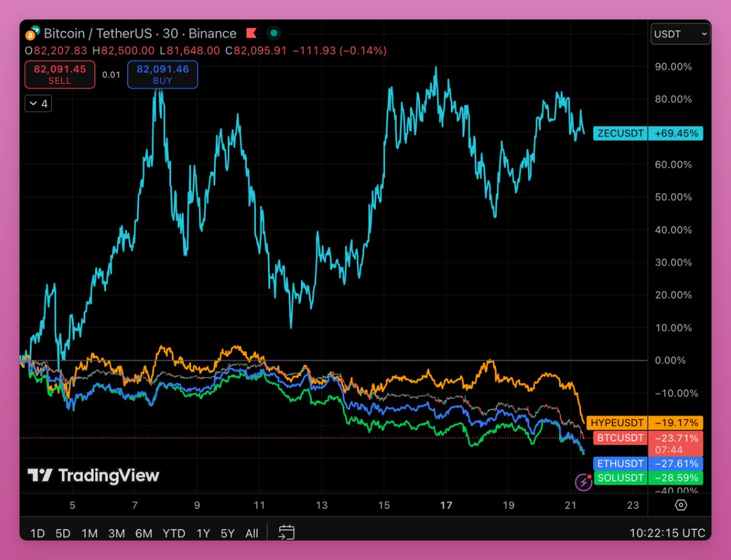This screenshot has height=560, width=731.
Task: Expand the indicators list via the "4" chevron
Action: point(38,103)
